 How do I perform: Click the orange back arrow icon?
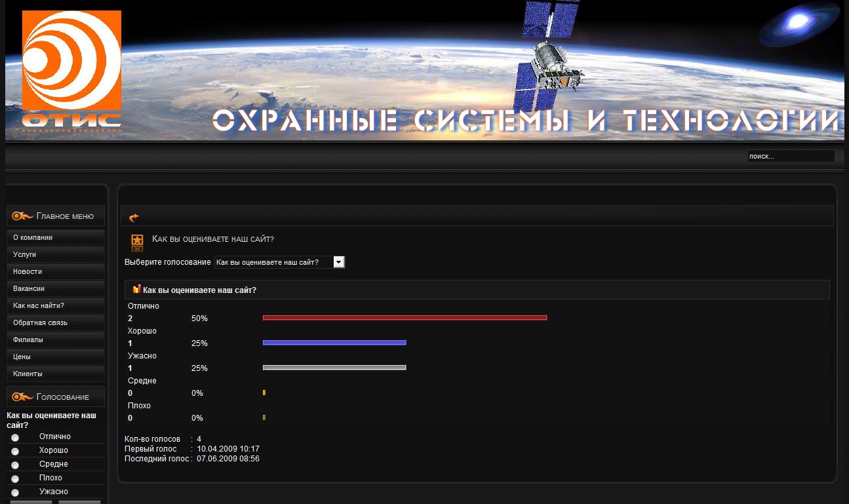pos(134,218)
